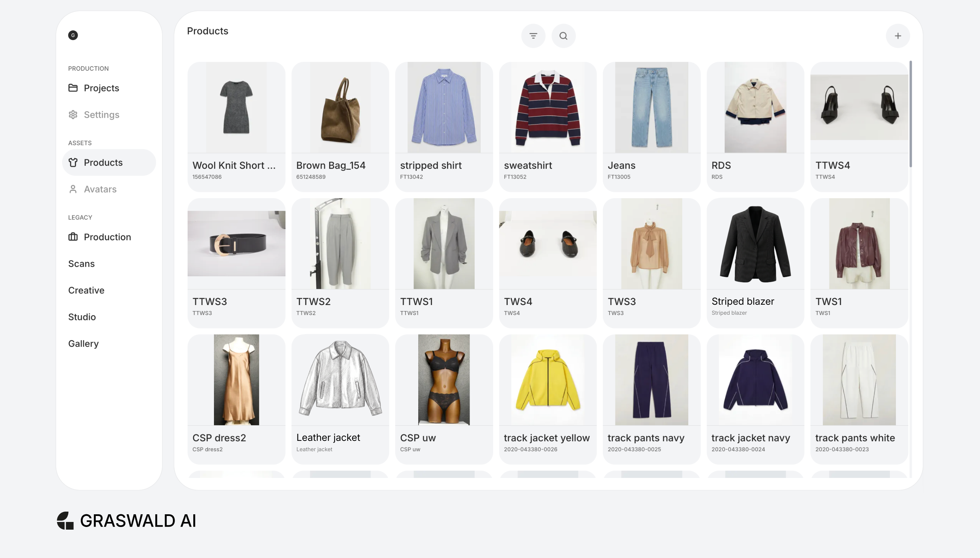This screenshot has width=980, height=558.
Task: Select the Jeans product image
Action: 652,107
